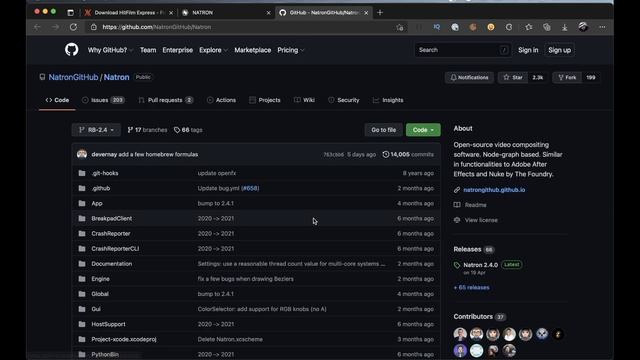Open the .git-hooks folder
This screenshot has height=360, width=640.
[x=105, y=173]
